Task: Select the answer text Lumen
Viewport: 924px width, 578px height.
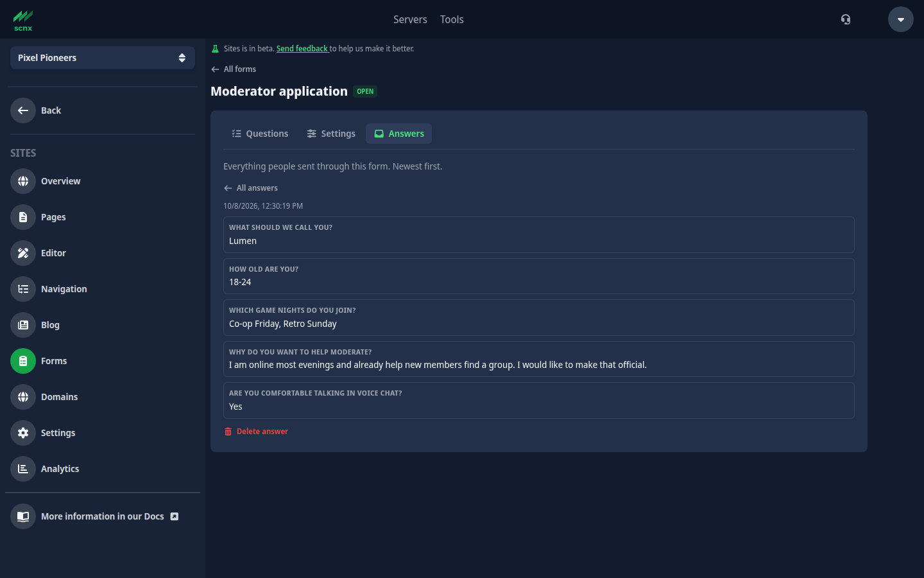Action: tap(243, 241)
